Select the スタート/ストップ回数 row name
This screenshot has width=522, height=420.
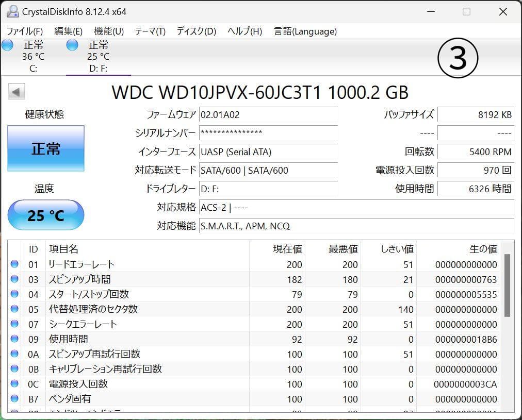(89, 294)
